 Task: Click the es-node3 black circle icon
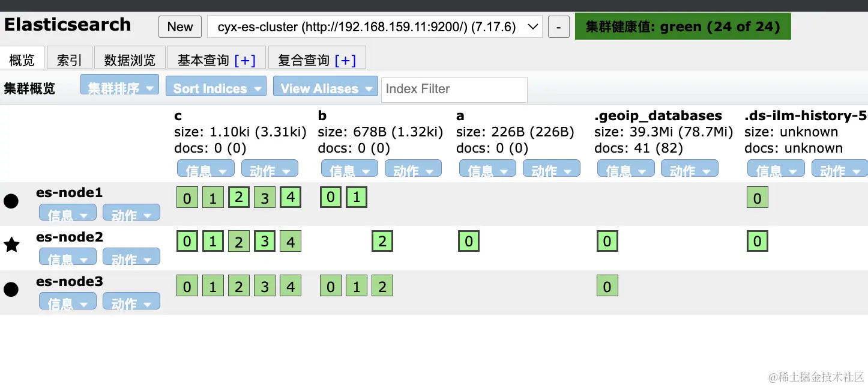(x=11, y=290)
